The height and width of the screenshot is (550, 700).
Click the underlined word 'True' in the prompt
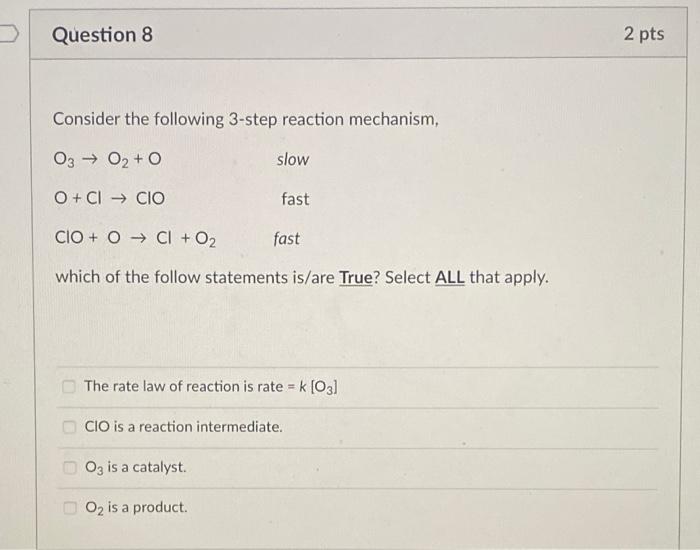[x=356, y=277]
